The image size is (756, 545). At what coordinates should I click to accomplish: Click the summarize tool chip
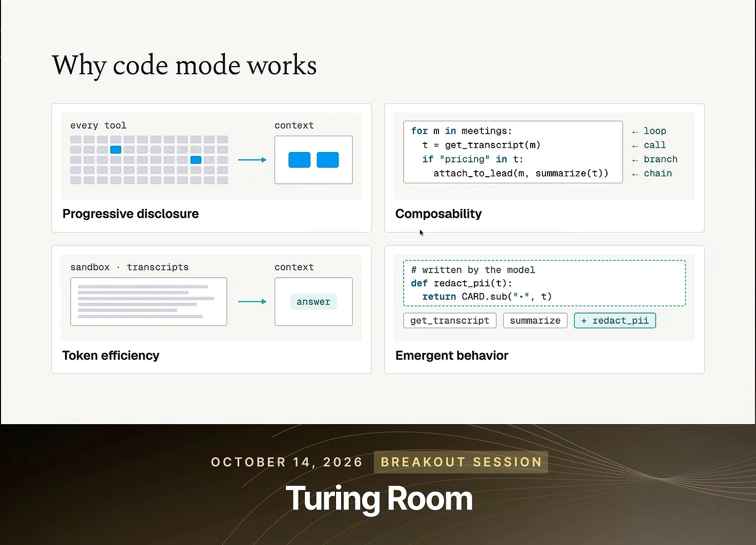point(535,321)
